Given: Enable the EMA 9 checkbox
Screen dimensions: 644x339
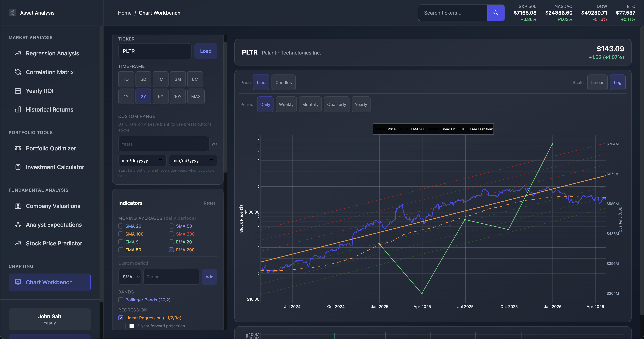Looking at the screenshot, I should (121, 242).
